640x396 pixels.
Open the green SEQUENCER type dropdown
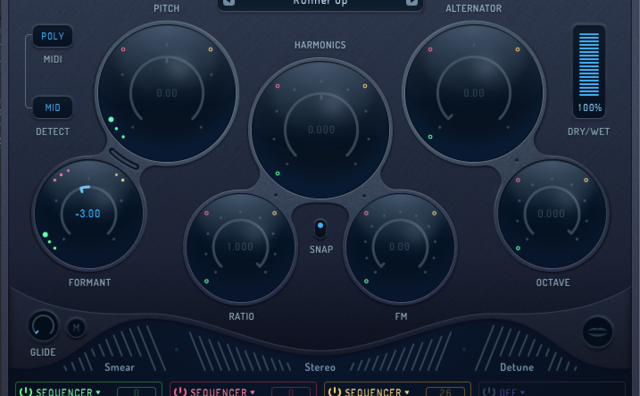point(68,392)
